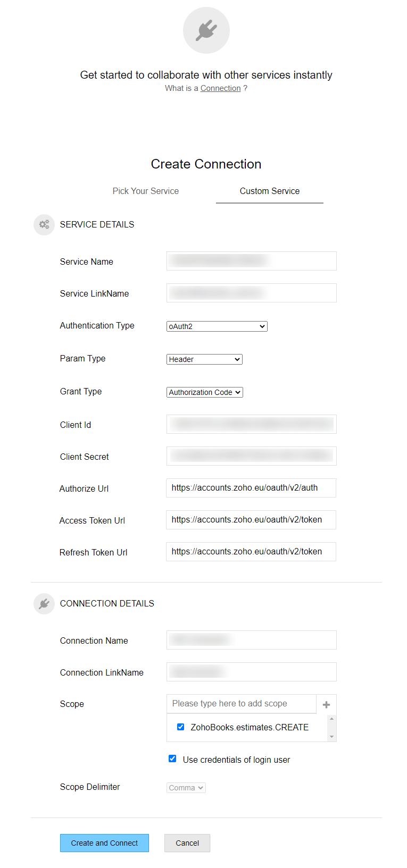The height and width of the screenshot is (868, 407).
Task: Click the Authorize Url input field
Action: pos(251,488)
